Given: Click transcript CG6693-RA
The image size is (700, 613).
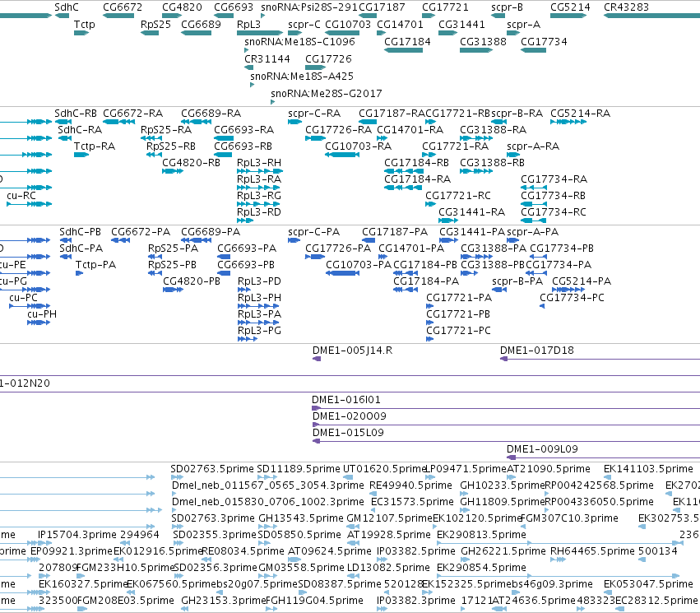Looking at the screenshot, I should coord(243,130).
